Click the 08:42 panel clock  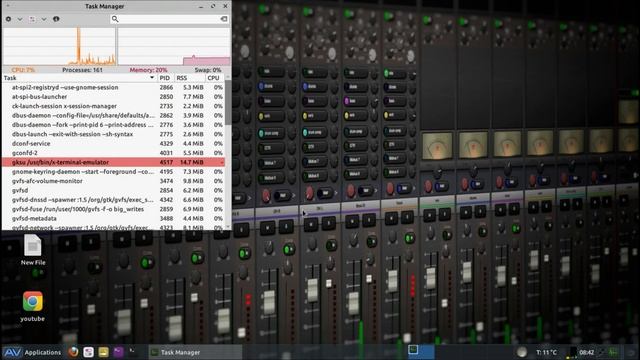point(587,352)
